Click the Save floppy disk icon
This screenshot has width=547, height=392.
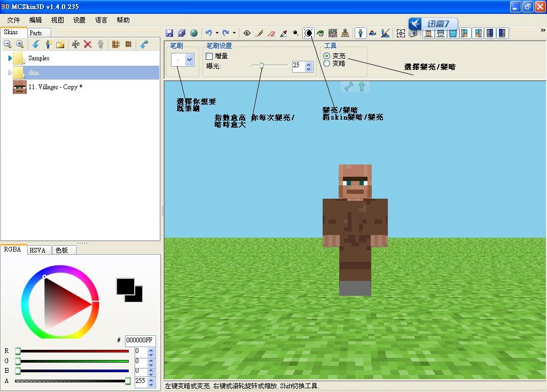(x=169, y=33)
